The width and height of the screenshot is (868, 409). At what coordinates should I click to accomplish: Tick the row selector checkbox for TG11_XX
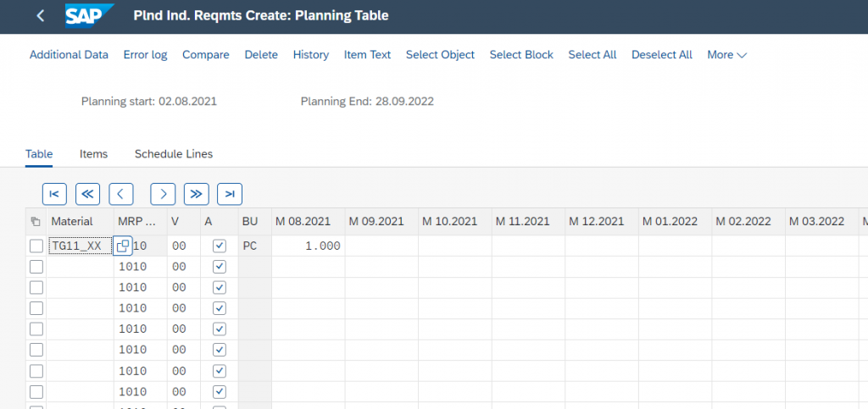(36, 246)
